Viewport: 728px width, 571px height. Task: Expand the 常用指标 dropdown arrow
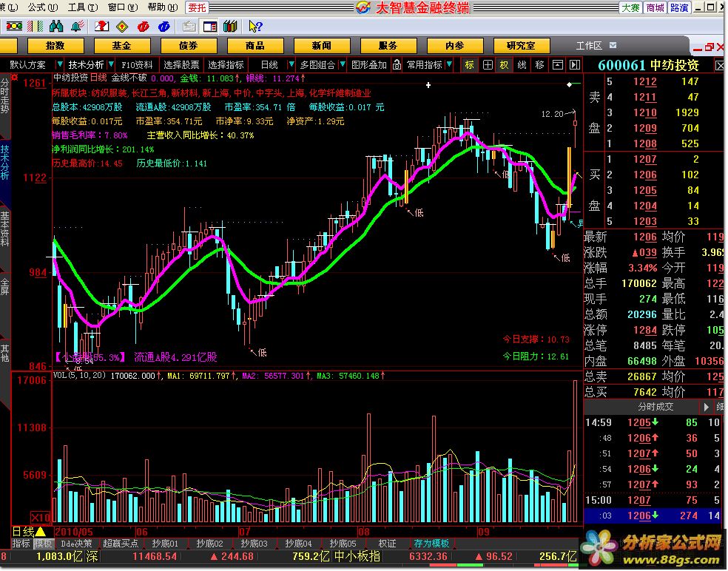pyautogui.click(x=449, y=64)
